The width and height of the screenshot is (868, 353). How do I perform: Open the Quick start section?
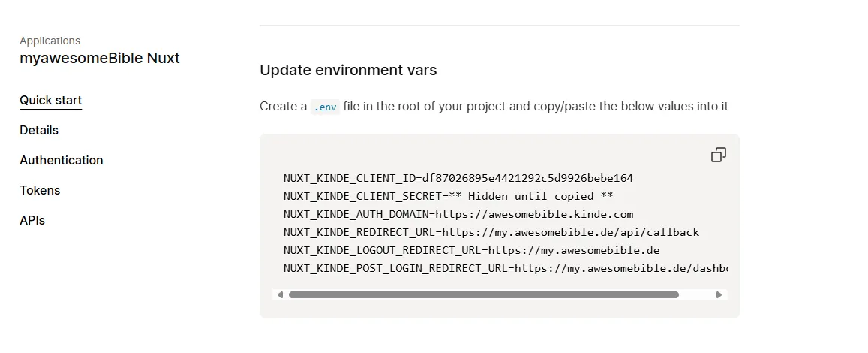[51, 101]
